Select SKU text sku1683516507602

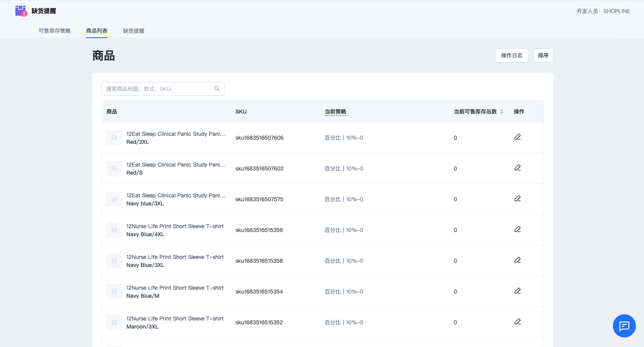[259, 168]
